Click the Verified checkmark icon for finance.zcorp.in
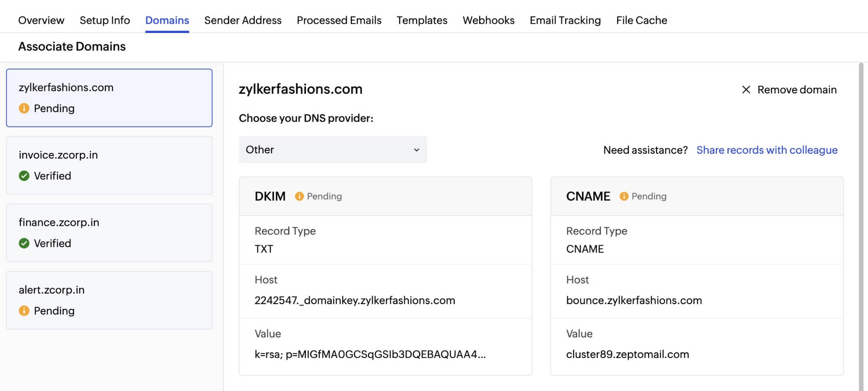Screen dimensions: 868x391 [25, 243]
